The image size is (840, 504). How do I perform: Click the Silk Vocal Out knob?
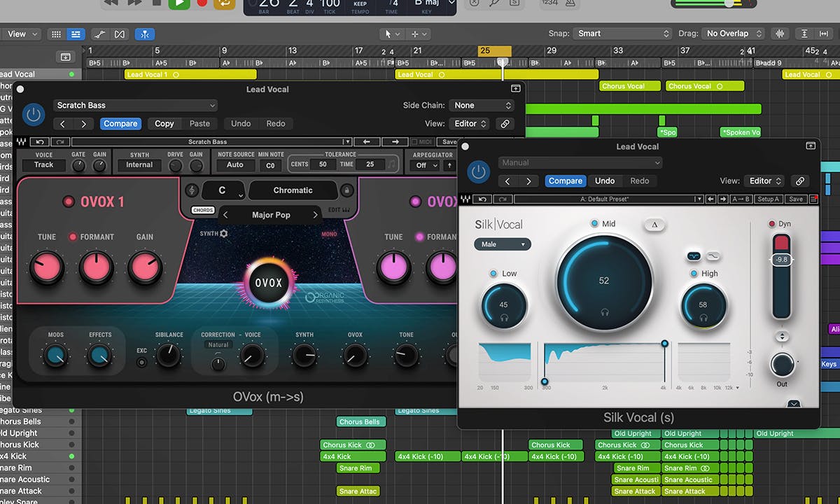782,365
